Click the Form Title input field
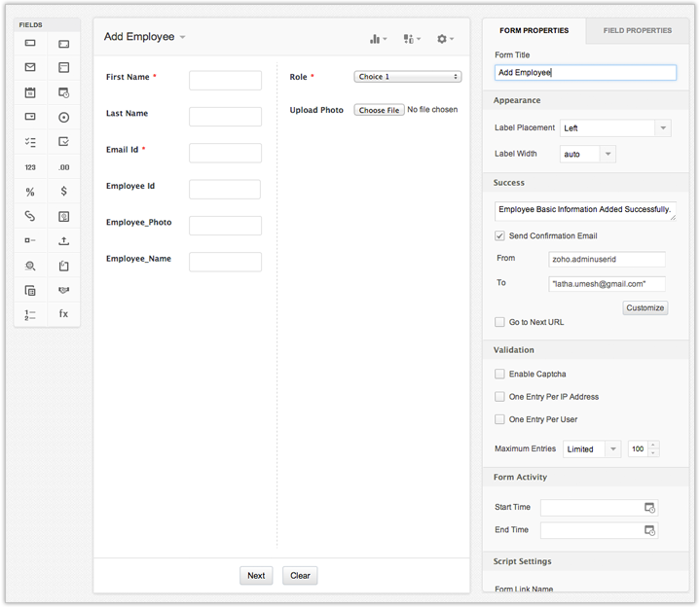The width and height of the screenshot is (700, 609). [585, 73]
